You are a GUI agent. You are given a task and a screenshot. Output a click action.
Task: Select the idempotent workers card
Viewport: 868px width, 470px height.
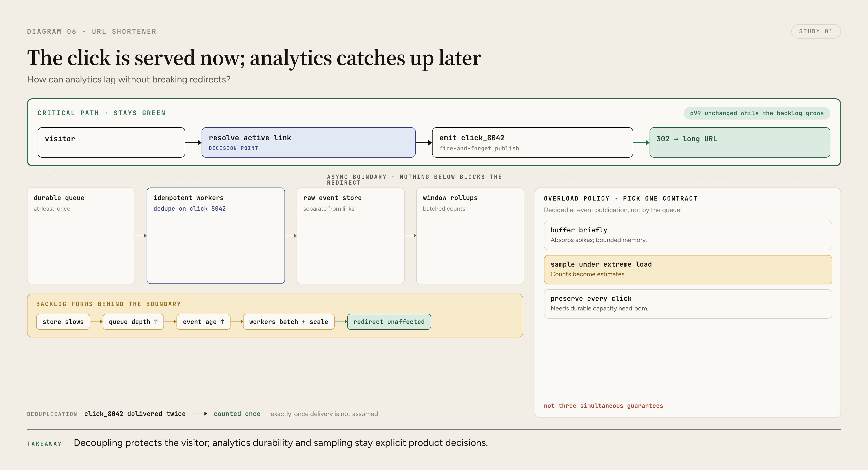click(x=216, y=236)
